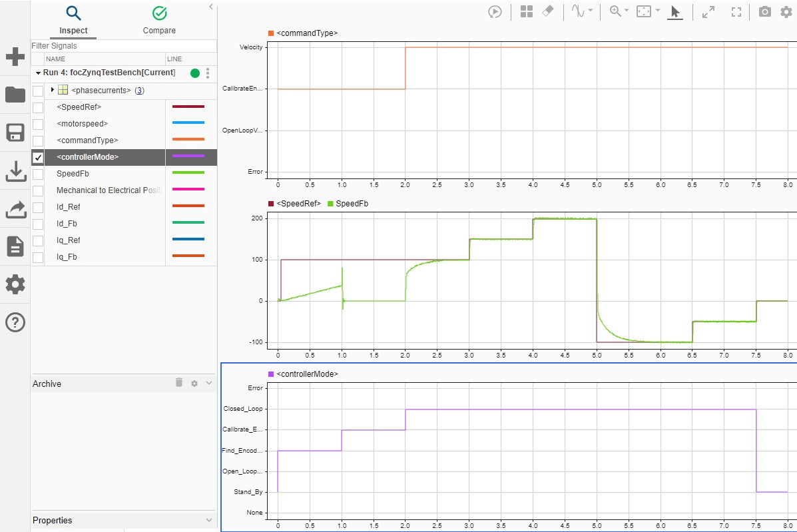Open Run 4 three-dot options menu

[x=208, y=73]
